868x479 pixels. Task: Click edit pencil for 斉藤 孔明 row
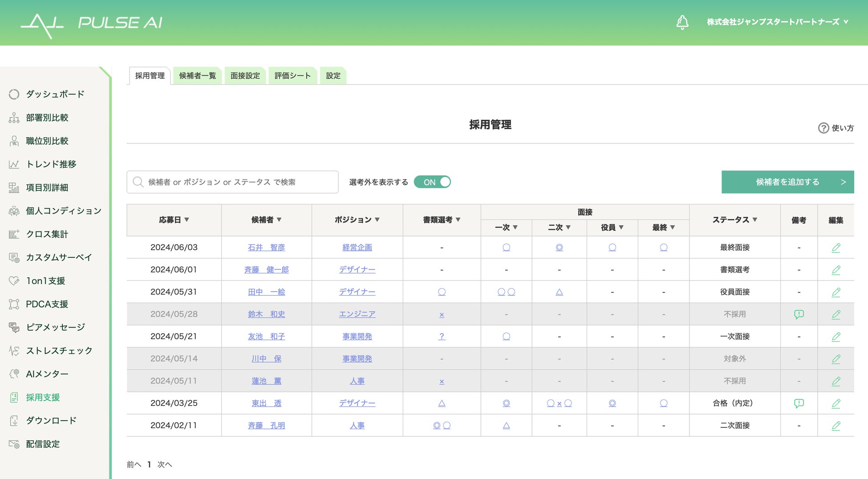point(836,426)
